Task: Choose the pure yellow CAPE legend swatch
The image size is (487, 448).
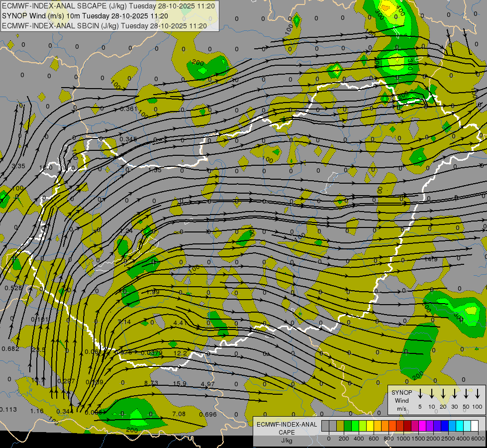Action: tap(370, 426)
